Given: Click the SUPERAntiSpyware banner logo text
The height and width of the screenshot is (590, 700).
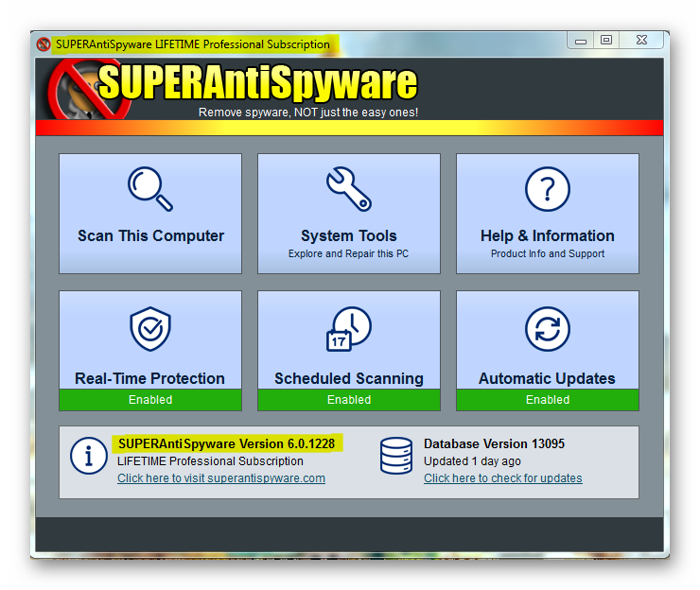Looking at the screenshot, I should (x=257, y=82).
